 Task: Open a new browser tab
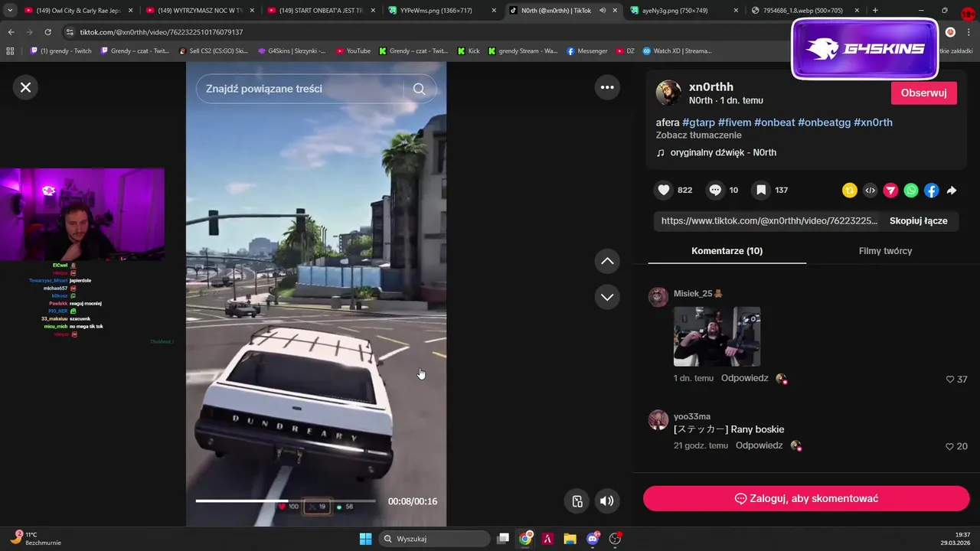tap(875, 11)
